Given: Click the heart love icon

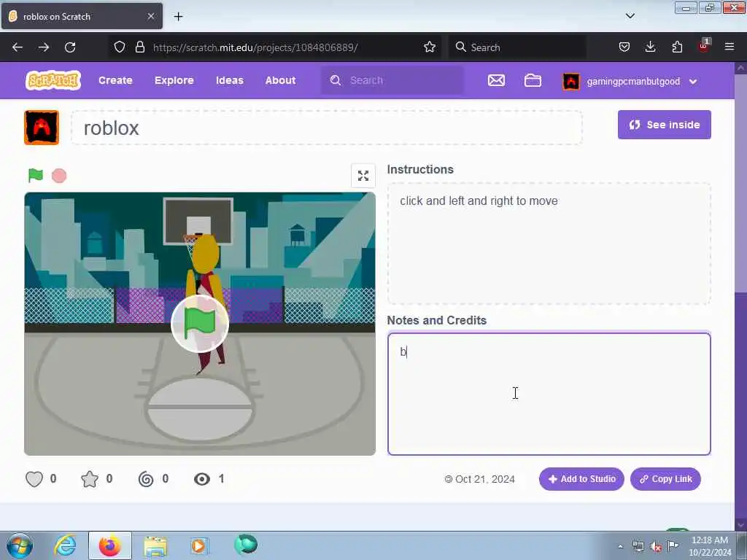Looking at the screenshot, I should pos(34,479).
